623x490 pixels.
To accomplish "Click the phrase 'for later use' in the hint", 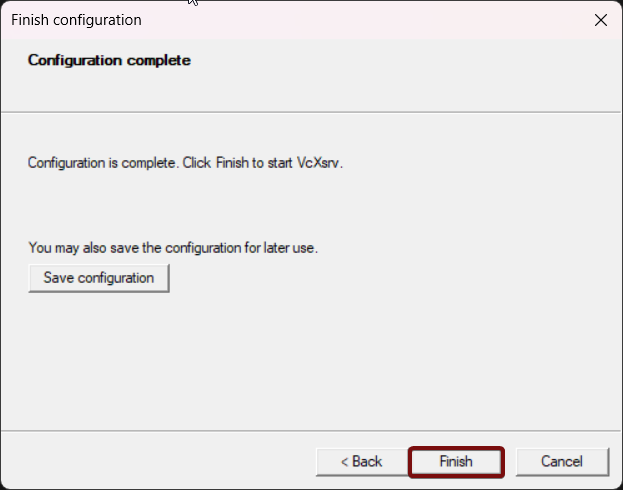I will coord(281,248).
